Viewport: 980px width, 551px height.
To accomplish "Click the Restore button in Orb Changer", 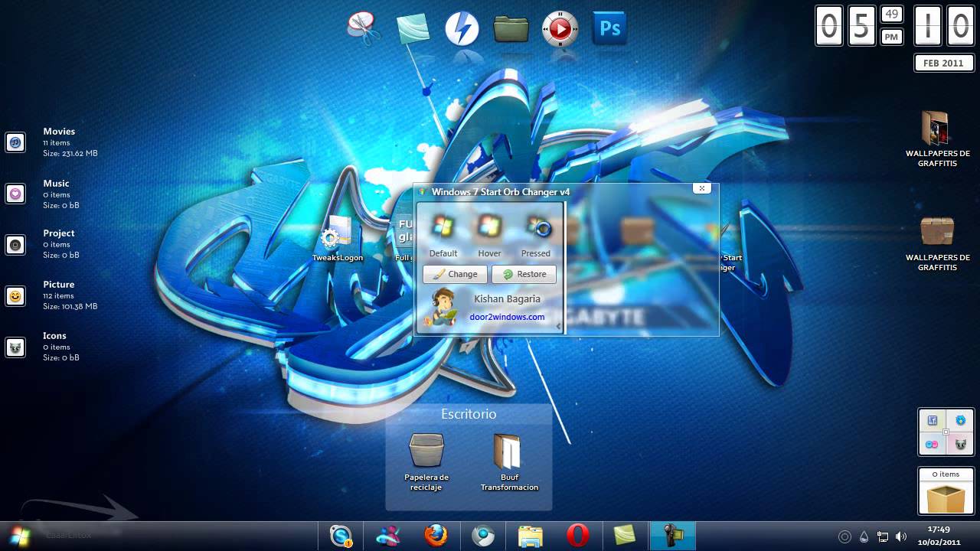I will coord(524,274).
